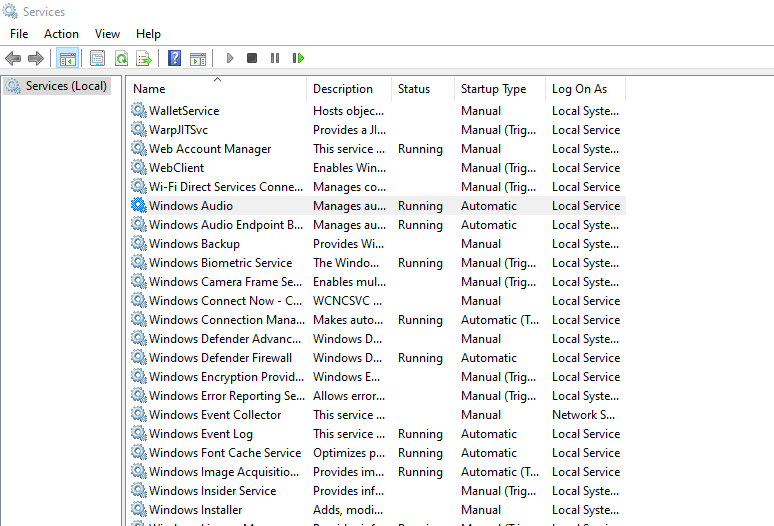Open the Help question mark icon

[174, 58]
